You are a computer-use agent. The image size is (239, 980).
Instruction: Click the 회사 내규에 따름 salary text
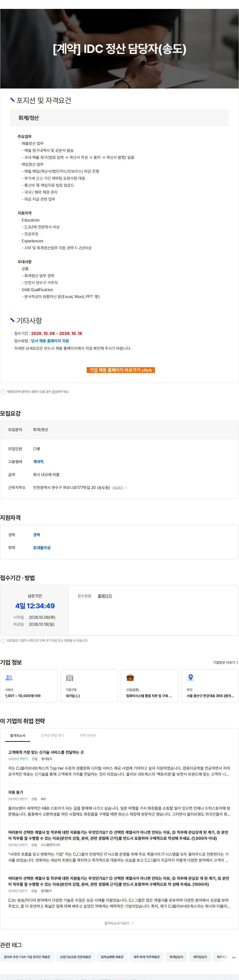46,474
